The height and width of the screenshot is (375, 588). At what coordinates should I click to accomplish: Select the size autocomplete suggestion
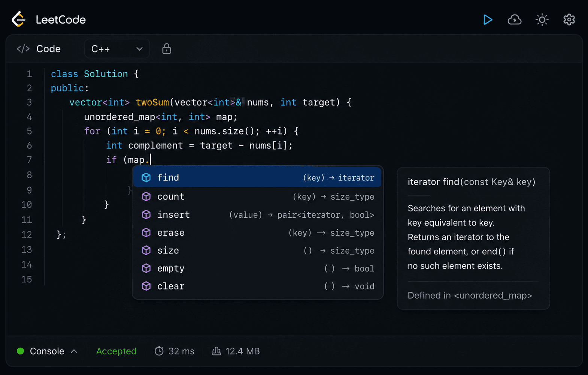[x=258, y=251]
